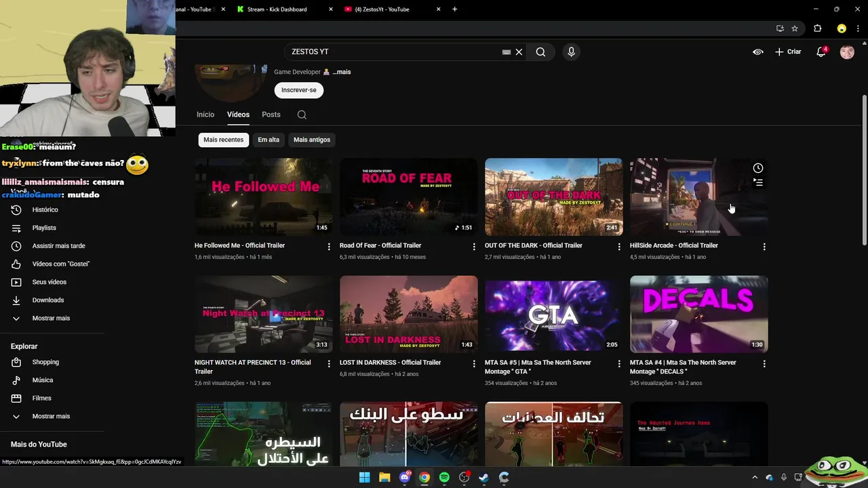
Task: Expand Mostrar mais under Filmes
Action: [52, 416]
